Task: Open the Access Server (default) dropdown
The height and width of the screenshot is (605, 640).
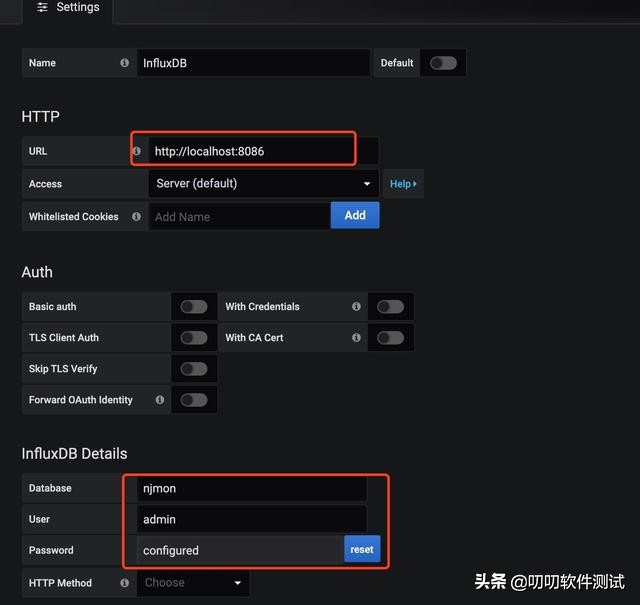Action: pos(264,184)
